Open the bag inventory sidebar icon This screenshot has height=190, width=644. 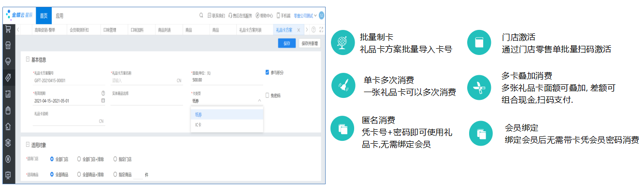pyautogui.click(x=8, y=110)
